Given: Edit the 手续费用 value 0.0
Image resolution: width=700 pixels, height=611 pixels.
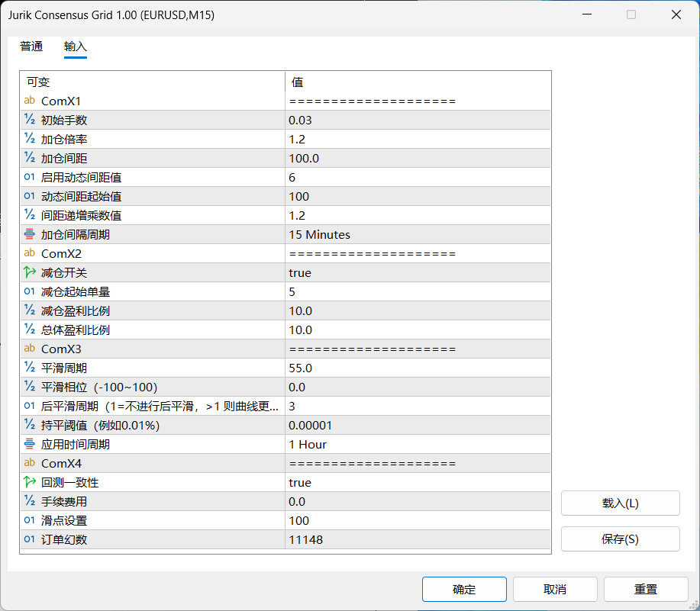Looking at the screenshot, I should click(418, 502).
